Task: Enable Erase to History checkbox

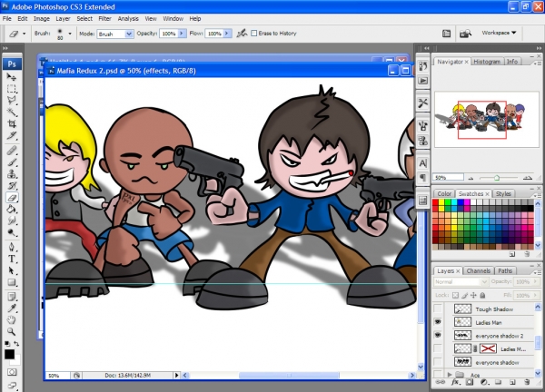Action: (x=254, y=34)
